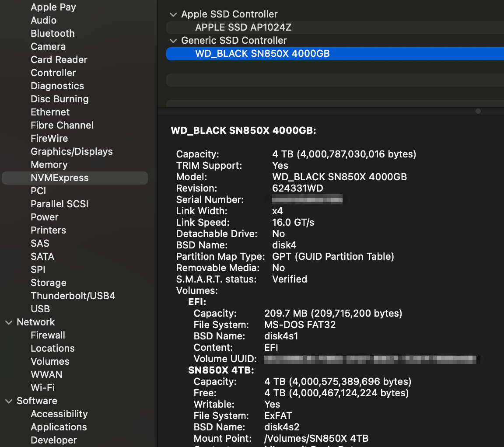Image resolution: width=504 pixels, height=447 pixels.
Task: Select Storage in the hardware list
Action: pos(49,283)
